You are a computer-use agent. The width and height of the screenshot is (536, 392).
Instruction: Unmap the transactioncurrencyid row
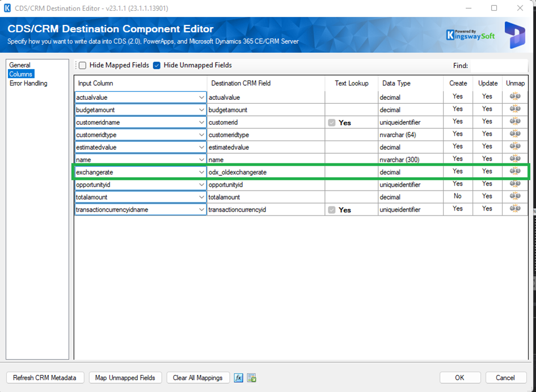515,209
